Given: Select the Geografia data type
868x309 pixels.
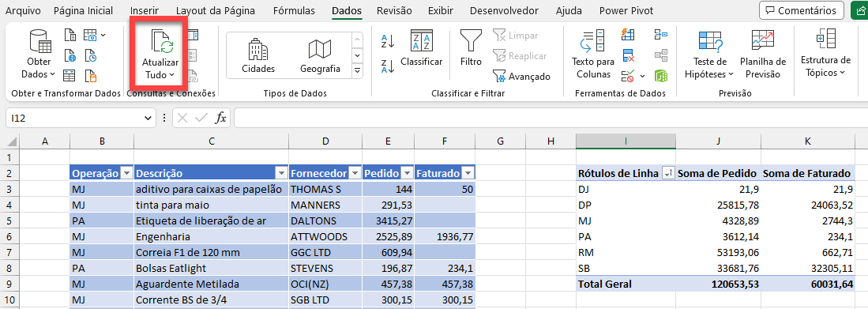Looking at the screenshot, I should [320, 55].
